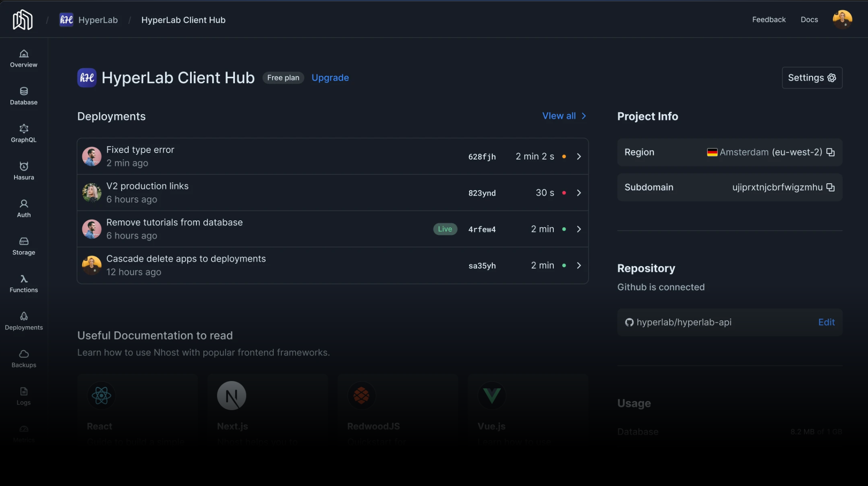
Task: Click the 30 s duration value
Action: tap(545, 193)
